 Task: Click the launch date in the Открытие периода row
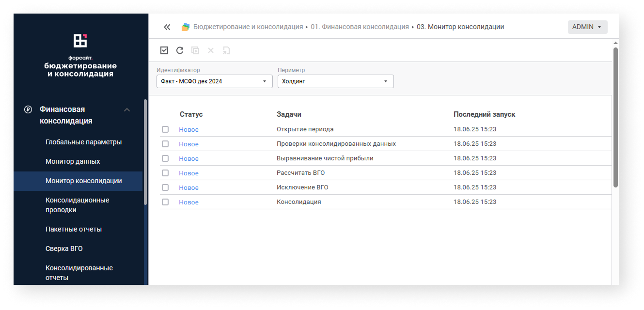click(475, 129)
